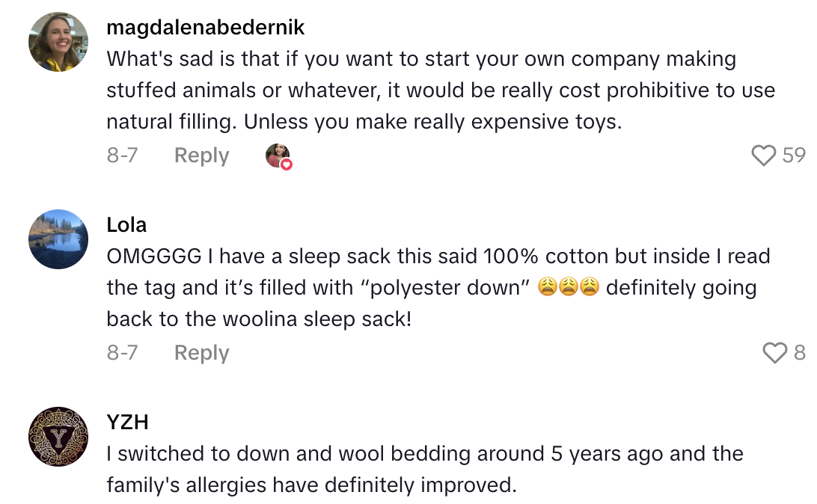Open magdalenabedernik's profile picture
This screenshot has width=817, height=504.
pos(57,42)
